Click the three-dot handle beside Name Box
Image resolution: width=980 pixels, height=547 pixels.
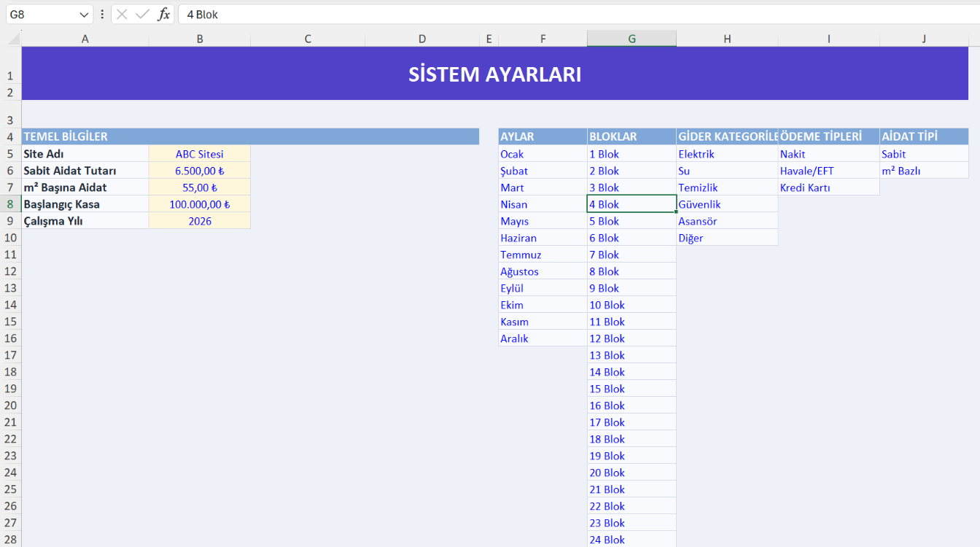102,15
